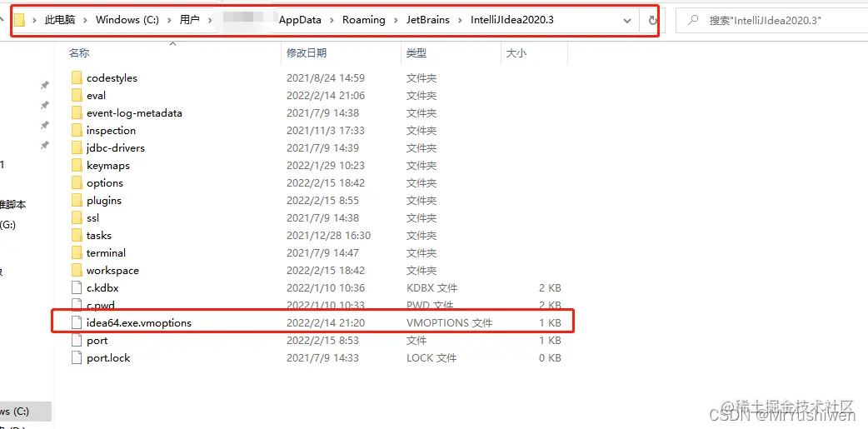
Task: Navigate to 此电脑 in the breadcrumb
Action: pos(60,20)
